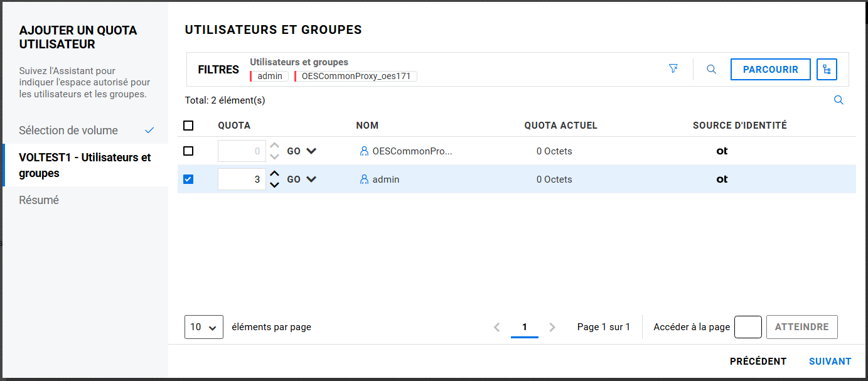Click the user icon beside OESCommonPro
Viewport: 868px width, 381px height.
tap(364, 151)
